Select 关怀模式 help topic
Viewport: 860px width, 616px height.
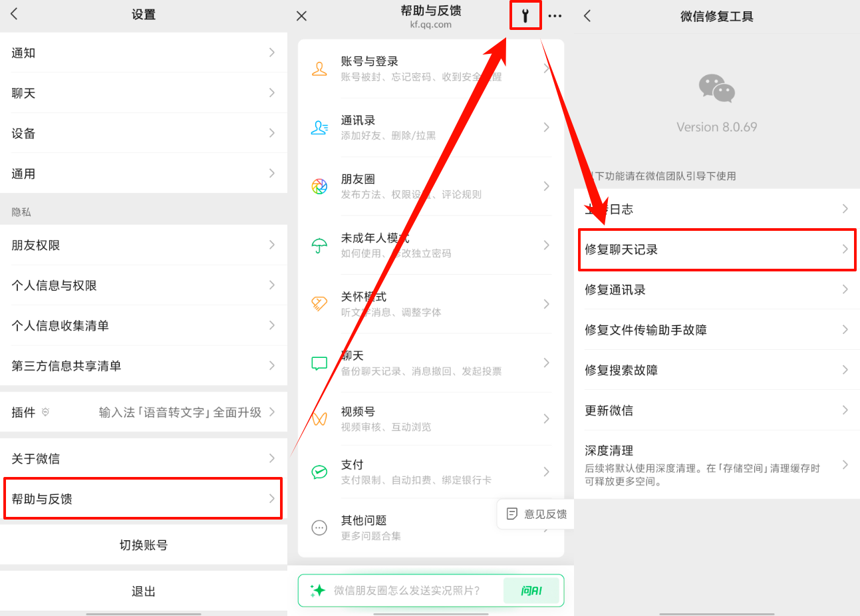click(x=431, y=304)
